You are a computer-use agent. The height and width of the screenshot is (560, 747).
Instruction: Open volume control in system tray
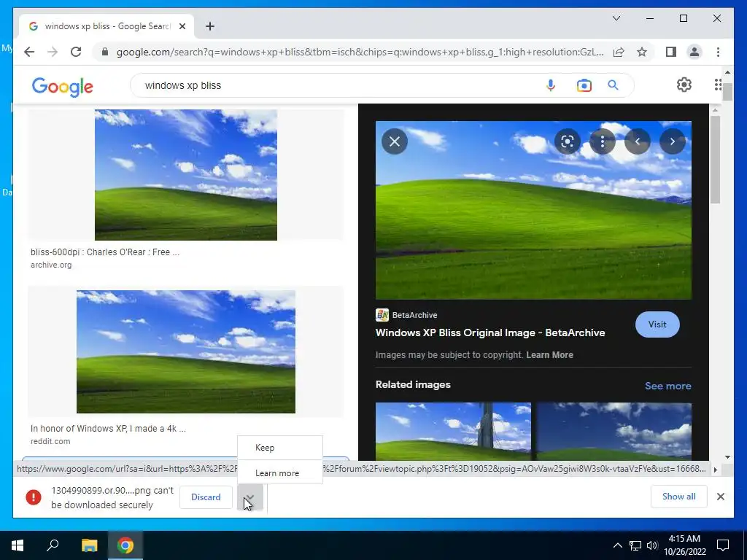(652, 545)
